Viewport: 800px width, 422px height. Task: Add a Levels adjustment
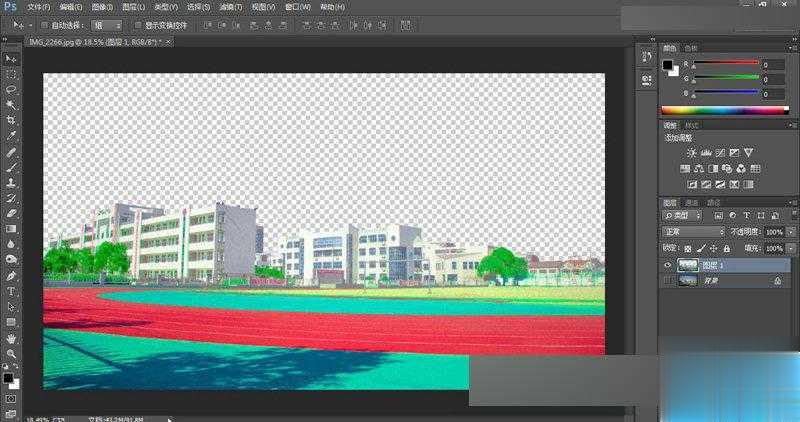[706, 153]
